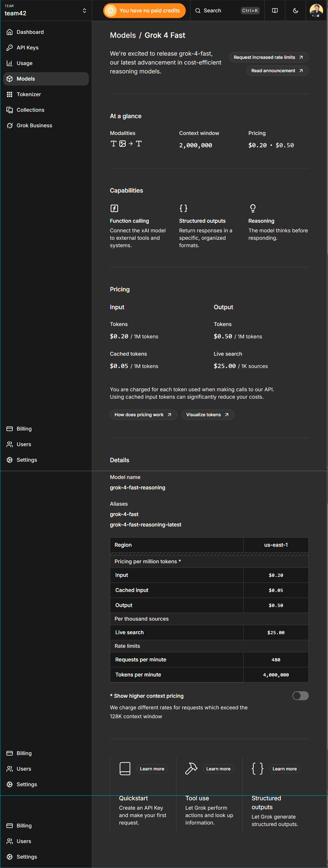Click the Dashboard home icon in sidebar

click(x=10, y=32)
